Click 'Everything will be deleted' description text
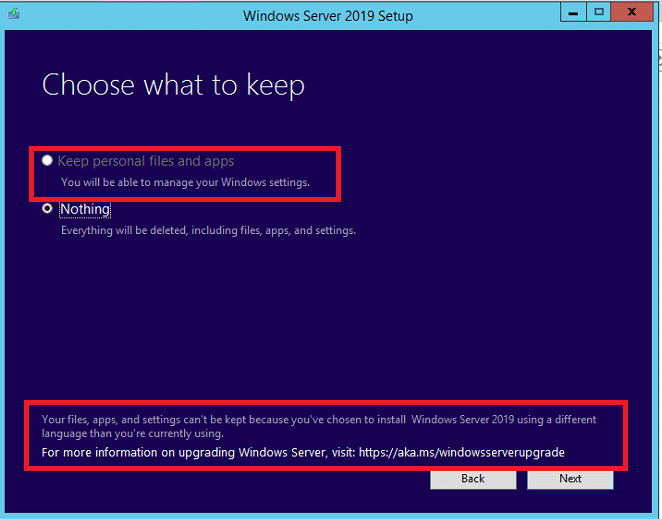662x519 pixels. (x=208, y=230)
